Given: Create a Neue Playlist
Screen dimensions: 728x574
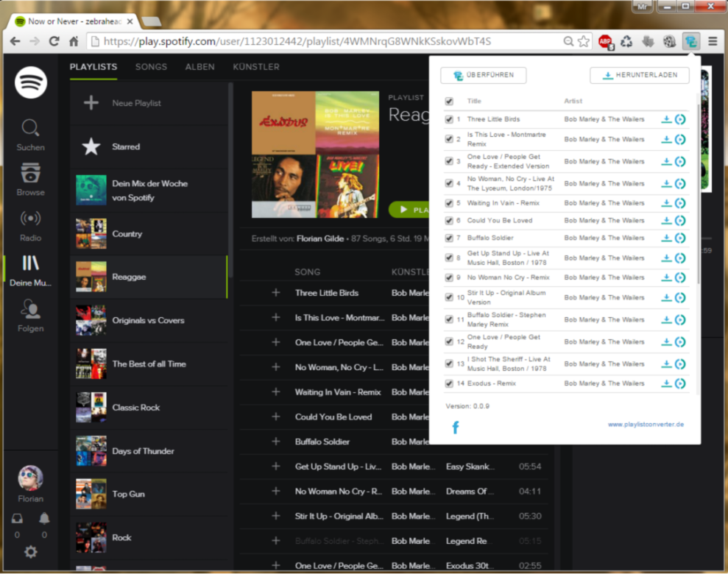Looking at the screenshot, I should (x=149, y=103).
